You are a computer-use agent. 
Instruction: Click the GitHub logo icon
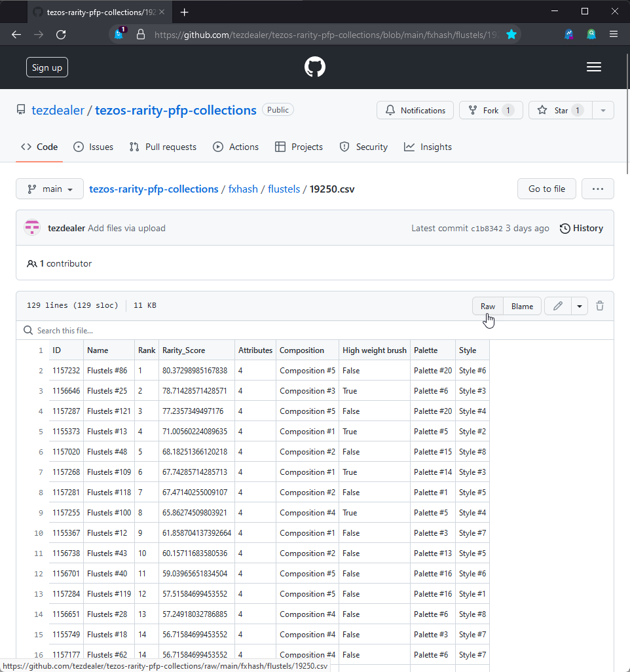point(315,67)
